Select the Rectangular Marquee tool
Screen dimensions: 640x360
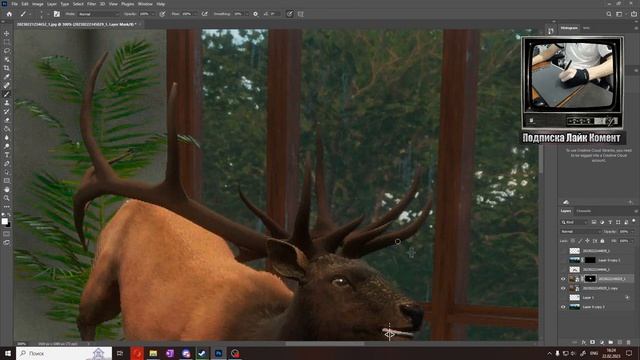click(7, 42)
